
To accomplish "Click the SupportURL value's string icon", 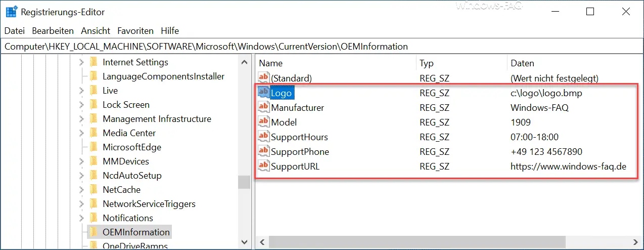I will [264, 166].
